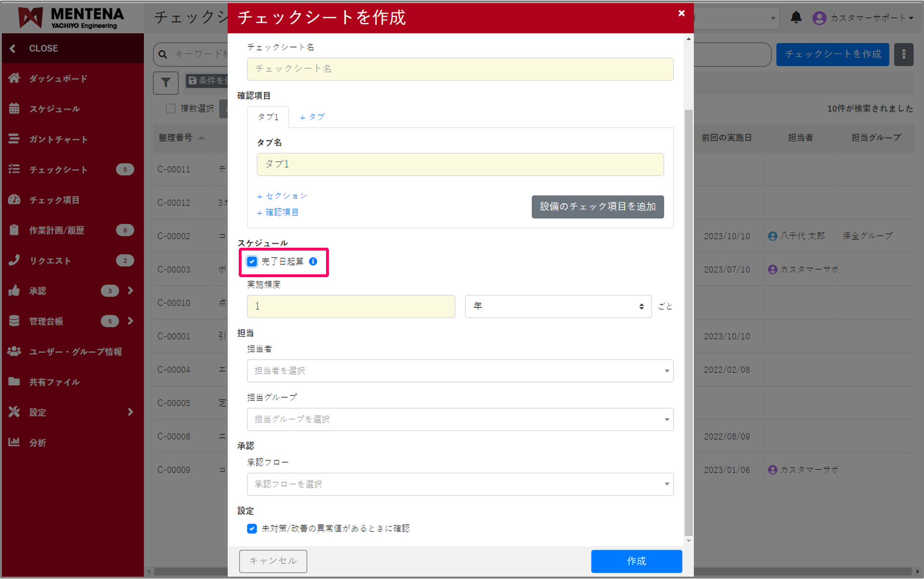Switch to the タブ1 tab
This screenshot has width=924, height=579.
click(268, 117)
